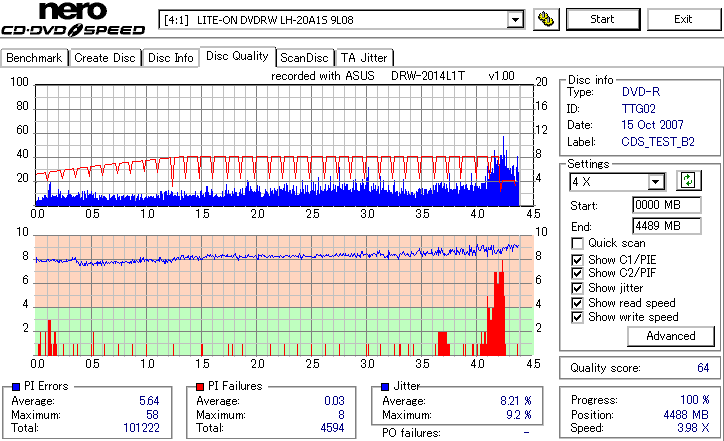
Task: Click PI Errors maximum 58
Action: coord(152,415)
